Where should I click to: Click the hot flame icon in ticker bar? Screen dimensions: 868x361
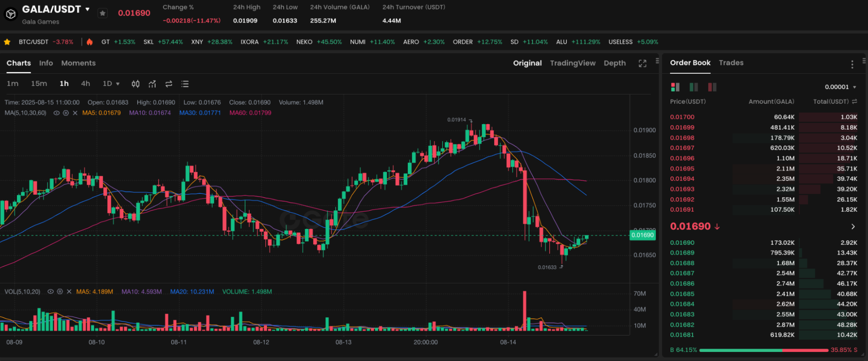89,42
